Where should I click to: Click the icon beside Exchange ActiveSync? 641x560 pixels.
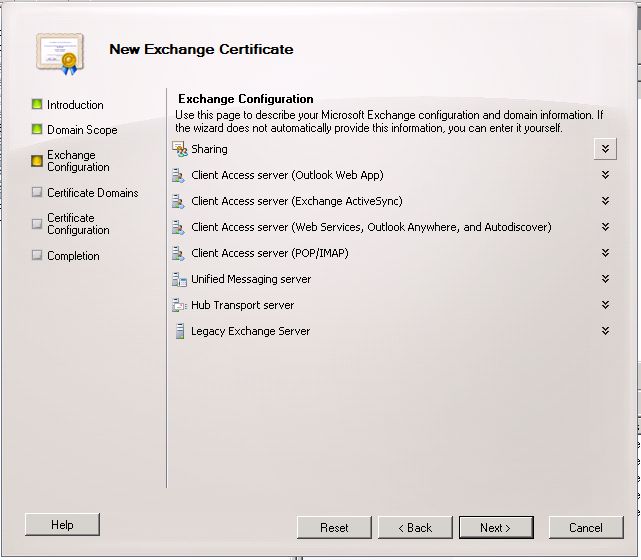pos(178,202)
